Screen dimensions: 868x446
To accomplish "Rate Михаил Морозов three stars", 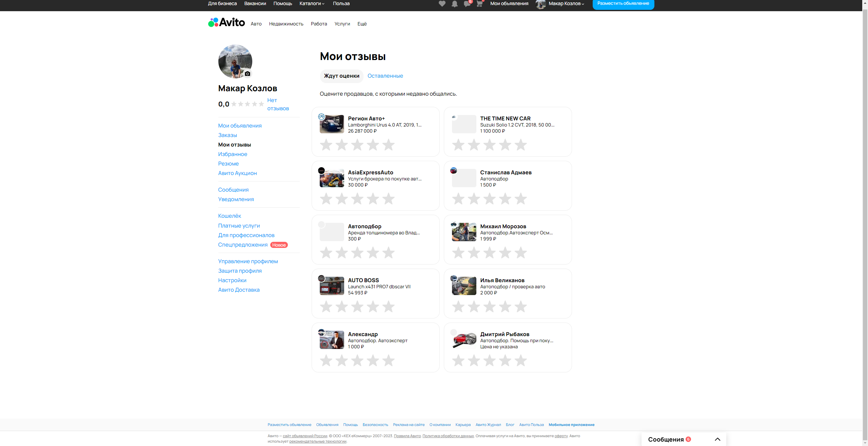I will click(489, 253).
